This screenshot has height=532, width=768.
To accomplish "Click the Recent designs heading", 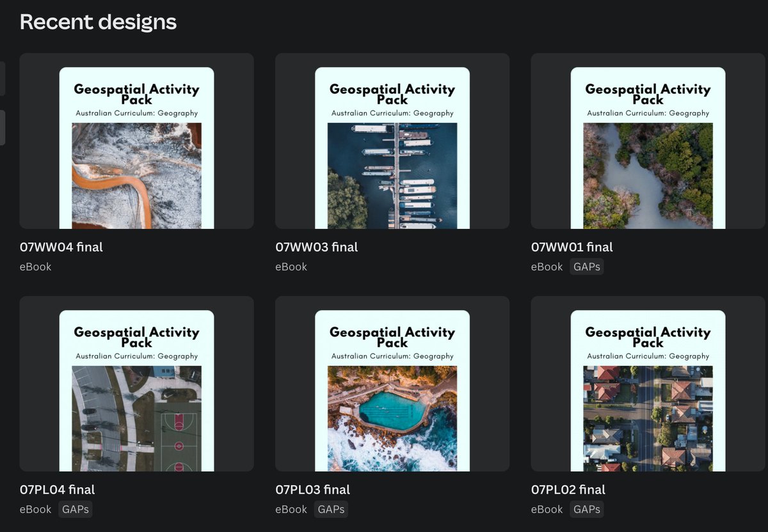I will [98, 22].
